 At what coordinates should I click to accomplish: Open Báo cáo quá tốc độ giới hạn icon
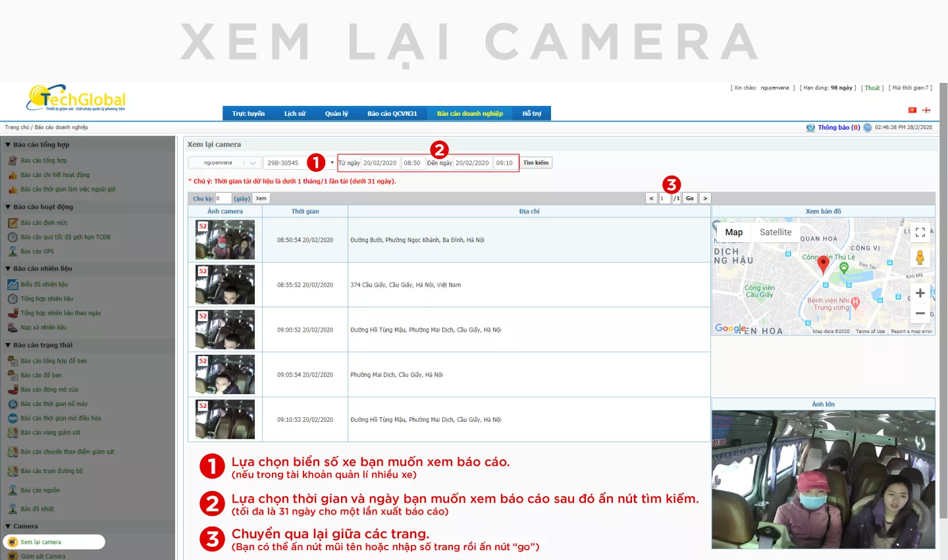pos(13,238)
